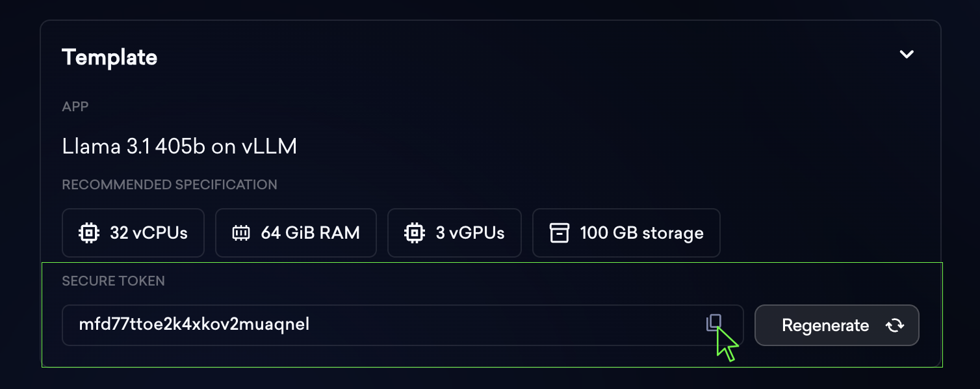Click the CPU chip icon beside 32 vCPUs

[x=88, y=233]
